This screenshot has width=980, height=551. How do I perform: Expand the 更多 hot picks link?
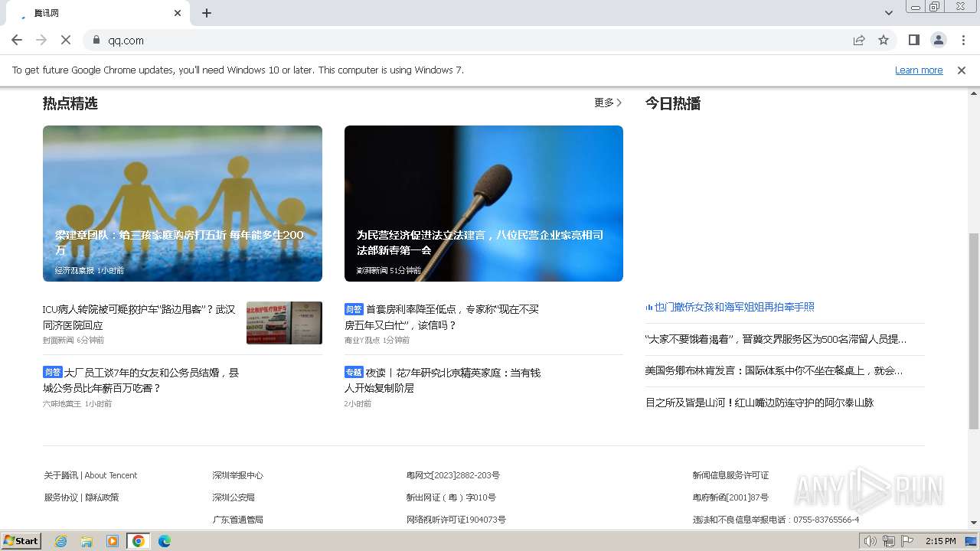tap(608, 103)
